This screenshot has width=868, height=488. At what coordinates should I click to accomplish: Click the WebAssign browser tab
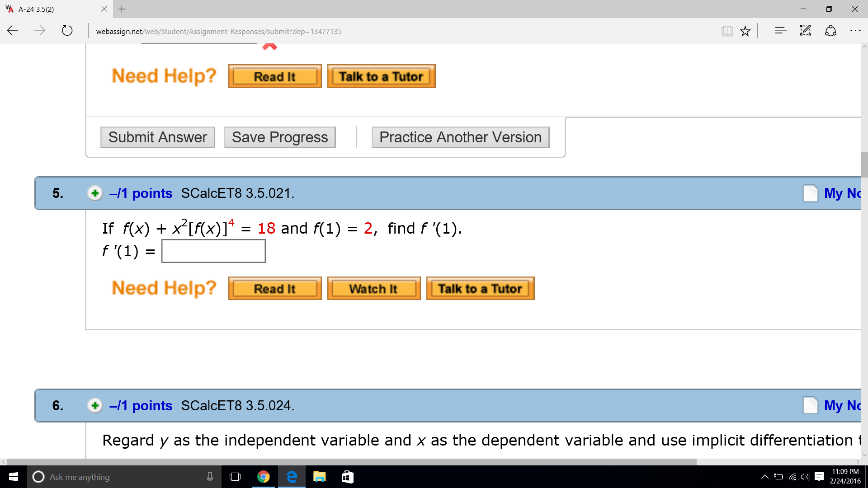pyautogui.click(x=51, y=9)
